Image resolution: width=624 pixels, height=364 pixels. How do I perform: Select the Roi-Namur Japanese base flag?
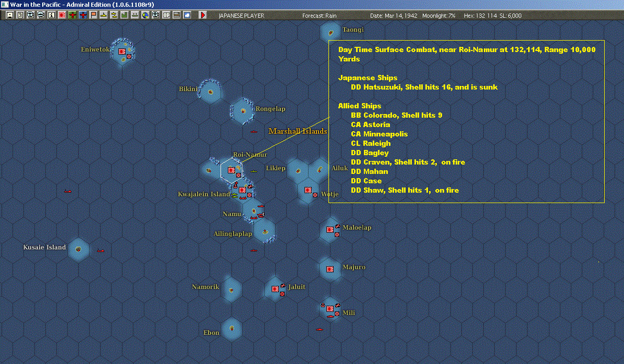click(231, 170)
